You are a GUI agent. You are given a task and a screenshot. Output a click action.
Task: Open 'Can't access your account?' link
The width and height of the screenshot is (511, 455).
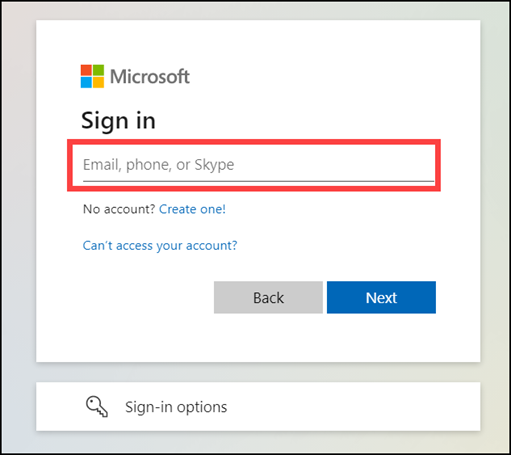(x=160, y=246)
